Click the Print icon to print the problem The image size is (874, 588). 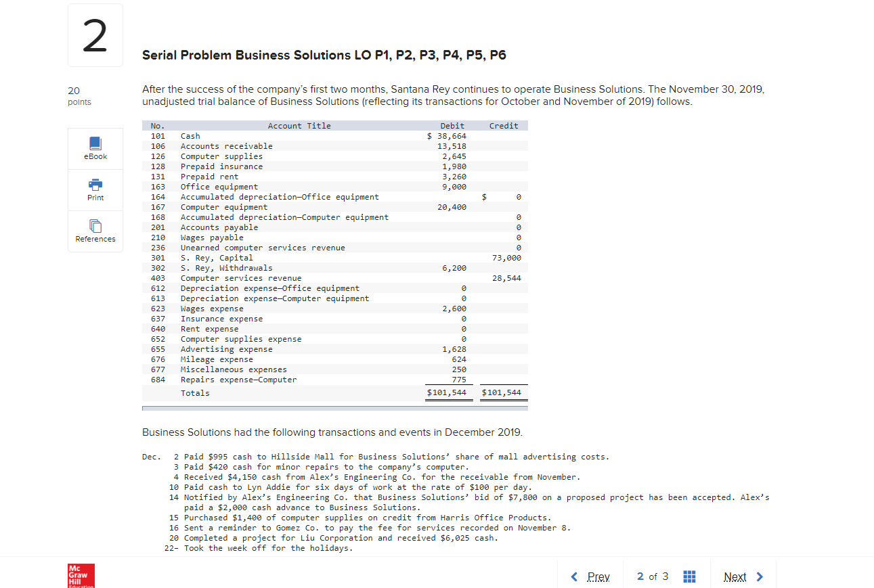[x=95, y=189]
